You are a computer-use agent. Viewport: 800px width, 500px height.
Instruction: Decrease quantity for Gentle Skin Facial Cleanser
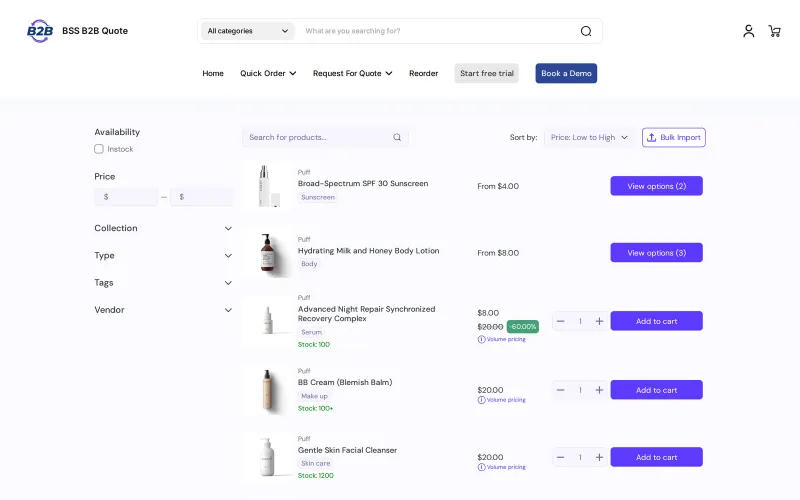tap(560, 458)
